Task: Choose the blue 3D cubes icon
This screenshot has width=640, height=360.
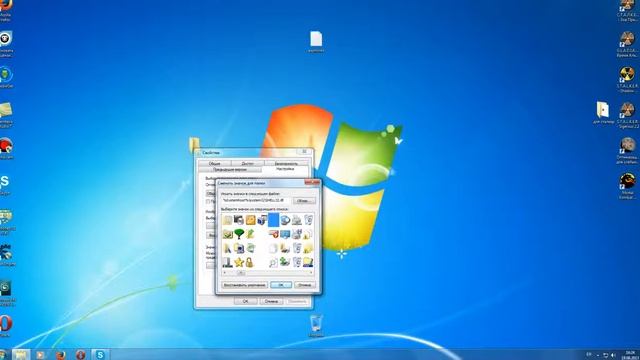Action: [x=262, y=220]
